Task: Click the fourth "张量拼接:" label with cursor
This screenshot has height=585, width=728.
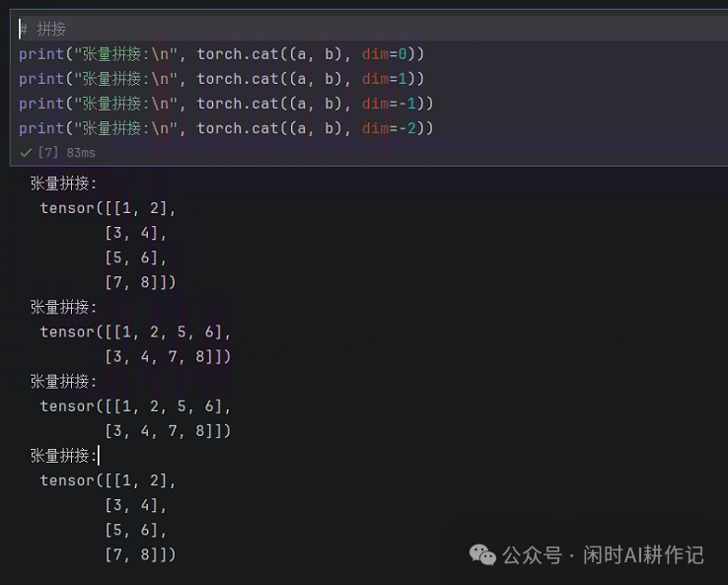Action: click(63, 456)
